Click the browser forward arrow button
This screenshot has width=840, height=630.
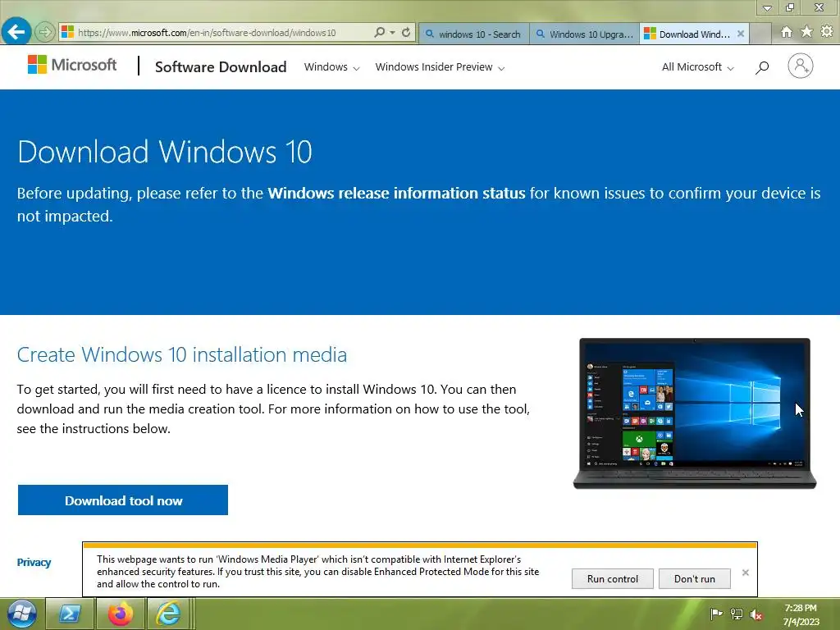coord(45,32)
